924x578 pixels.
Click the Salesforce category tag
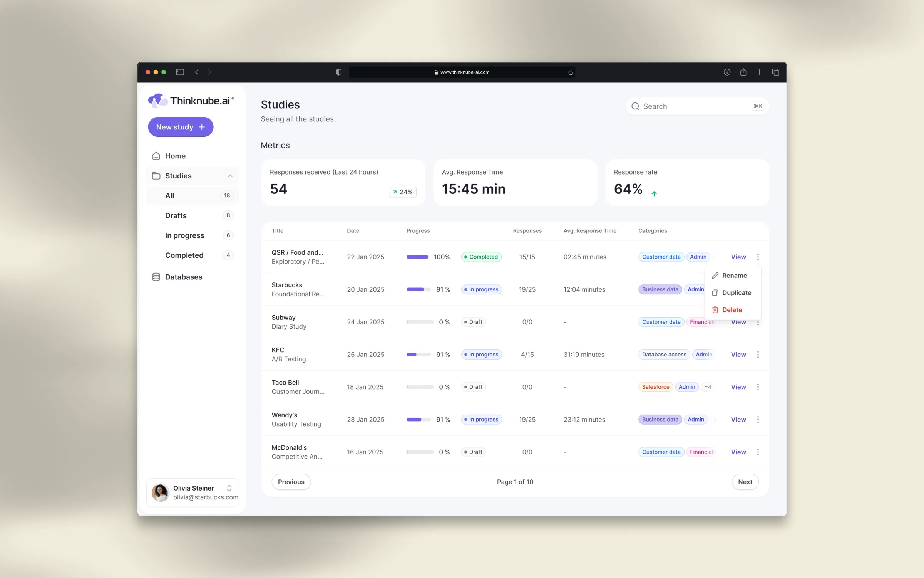pyautogui.click(x=656, y=387)
